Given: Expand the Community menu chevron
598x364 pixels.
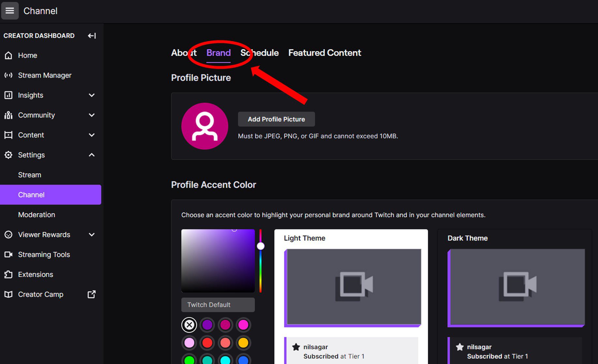Looking at the screenshot, I should tap(92, 115).
